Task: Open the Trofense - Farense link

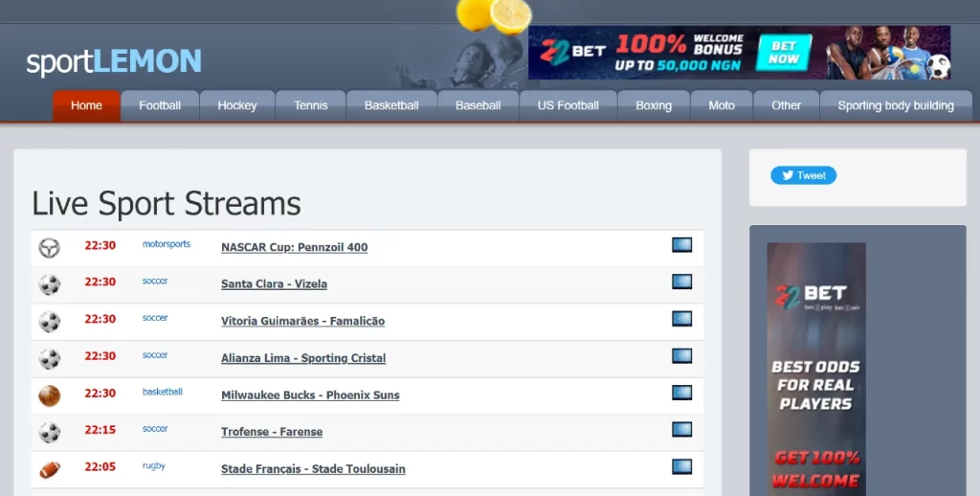Action: coord(272,432)
